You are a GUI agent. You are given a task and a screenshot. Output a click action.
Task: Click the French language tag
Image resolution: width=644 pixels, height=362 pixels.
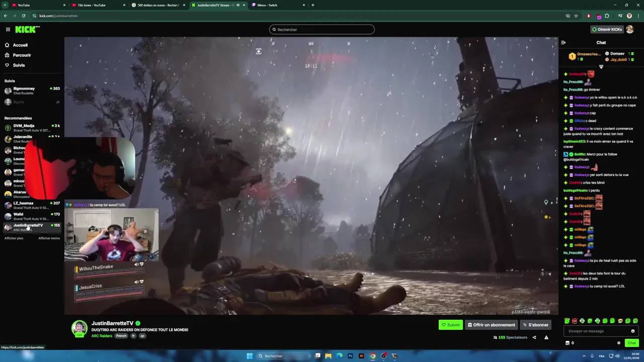point(121,336)
